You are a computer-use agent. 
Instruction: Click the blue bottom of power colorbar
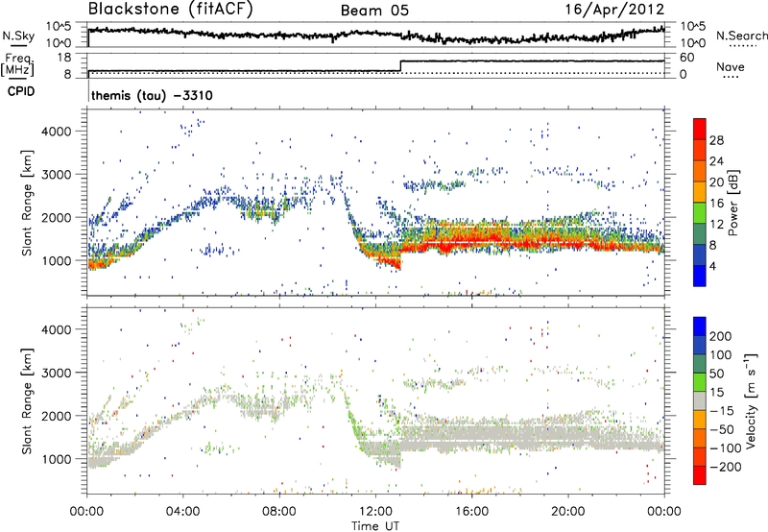coord(700,276)
